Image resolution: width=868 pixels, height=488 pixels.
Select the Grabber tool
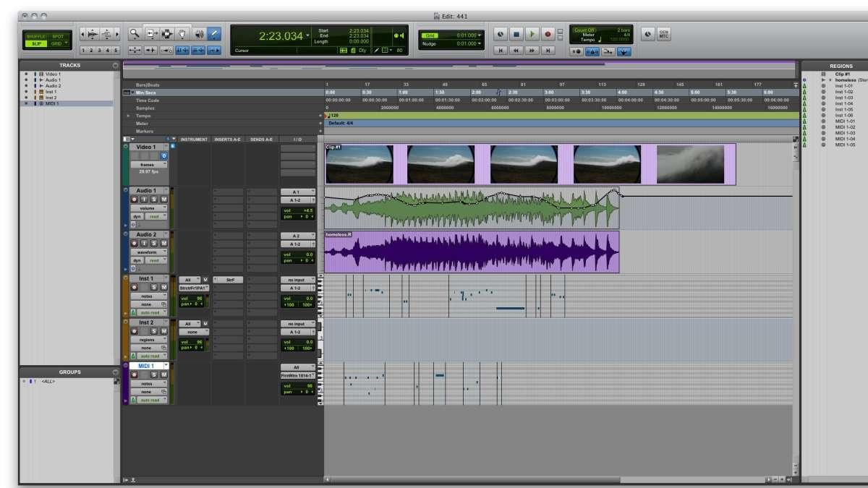(x=182, y=34)
